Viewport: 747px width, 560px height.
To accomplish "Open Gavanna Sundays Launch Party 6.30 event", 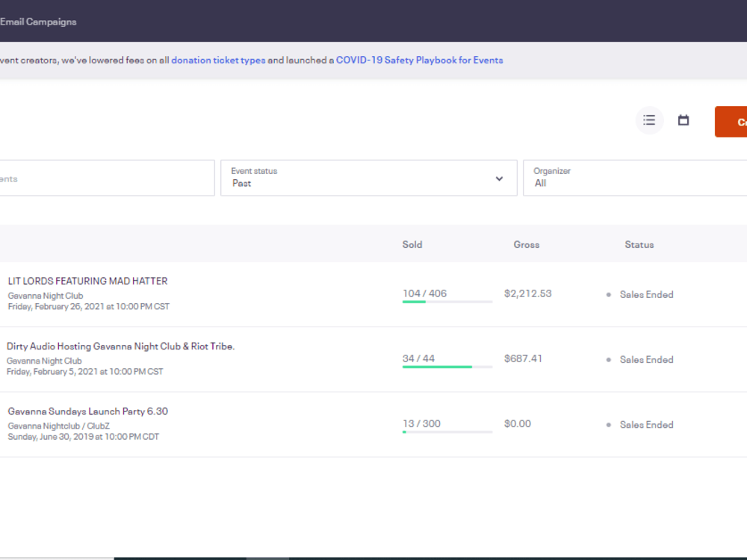I will pos(87,411).
